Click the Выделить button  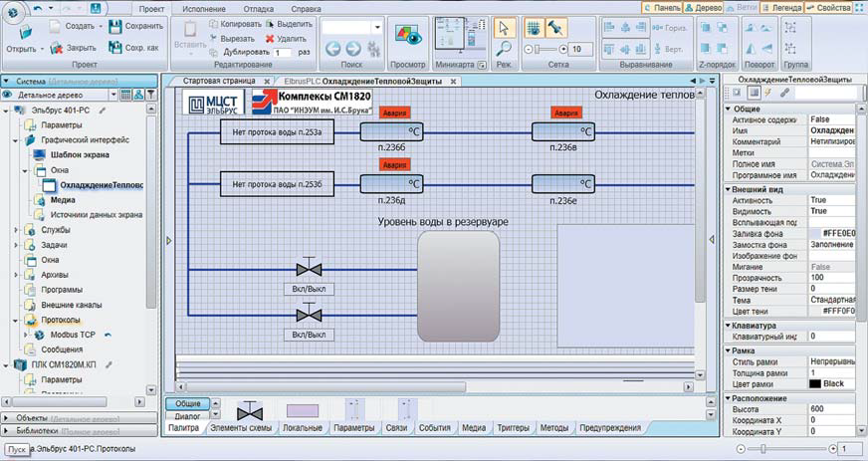click(x=289, y=24)
